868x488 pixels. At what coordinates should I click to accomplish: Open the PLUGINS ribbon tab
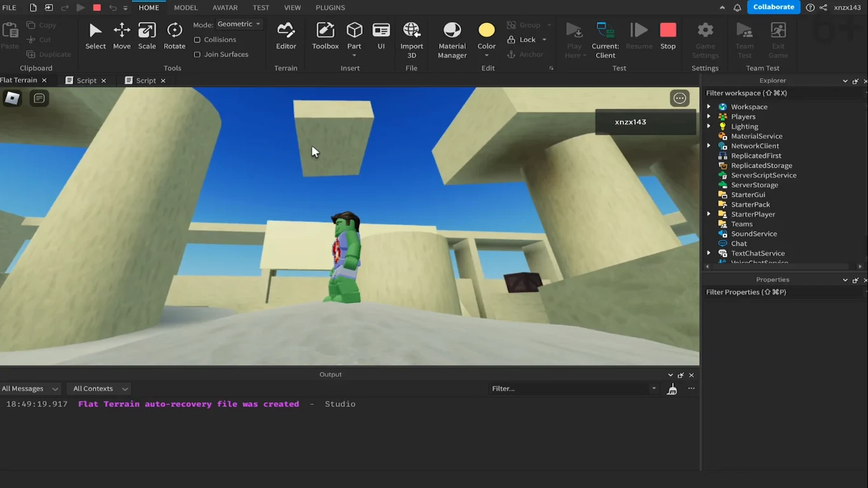click(x=330, y=8)
